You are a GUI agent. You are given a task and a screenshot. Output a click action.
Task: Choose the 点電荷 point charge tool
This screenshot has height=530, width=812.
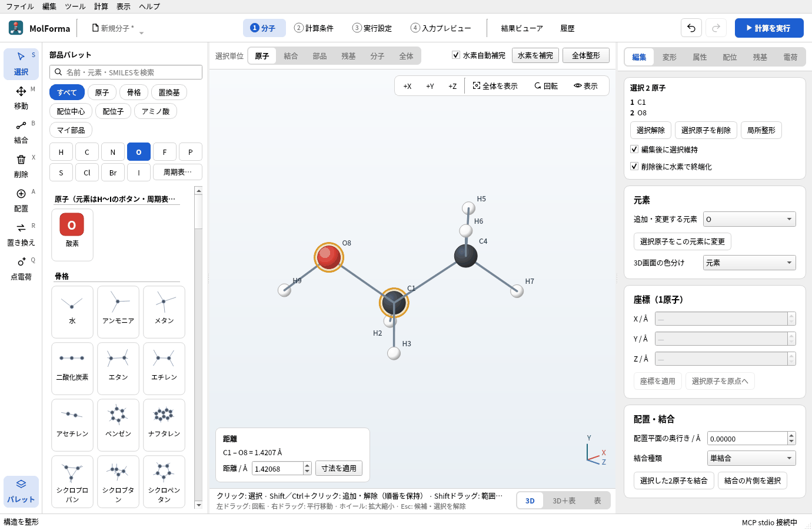coord(21,269)
